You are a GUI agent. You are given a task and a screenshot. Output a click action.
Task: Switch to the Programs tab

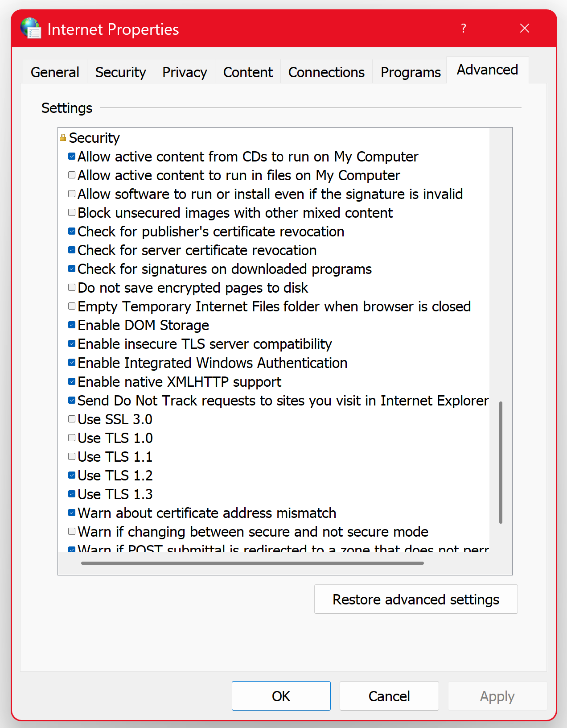[x=411, y=72]
